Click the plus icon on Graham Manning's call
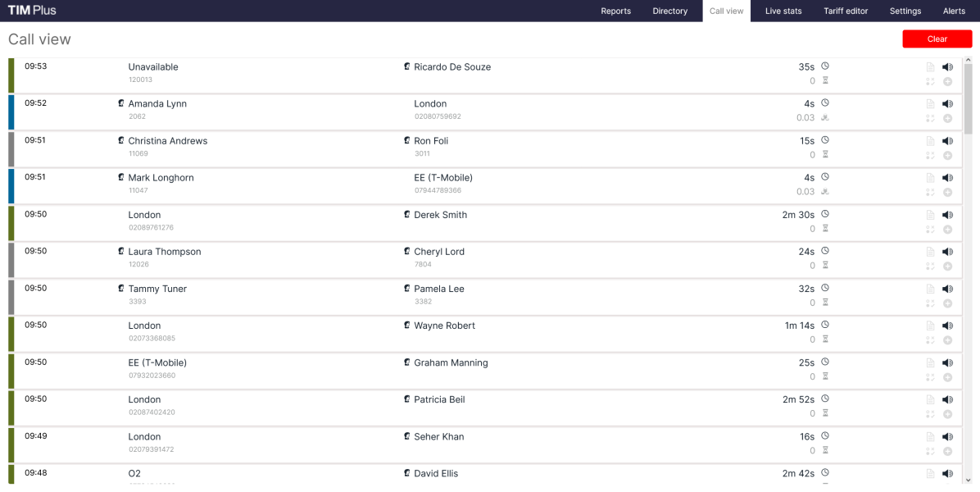 pyautogui.click(x=947, y=377)
